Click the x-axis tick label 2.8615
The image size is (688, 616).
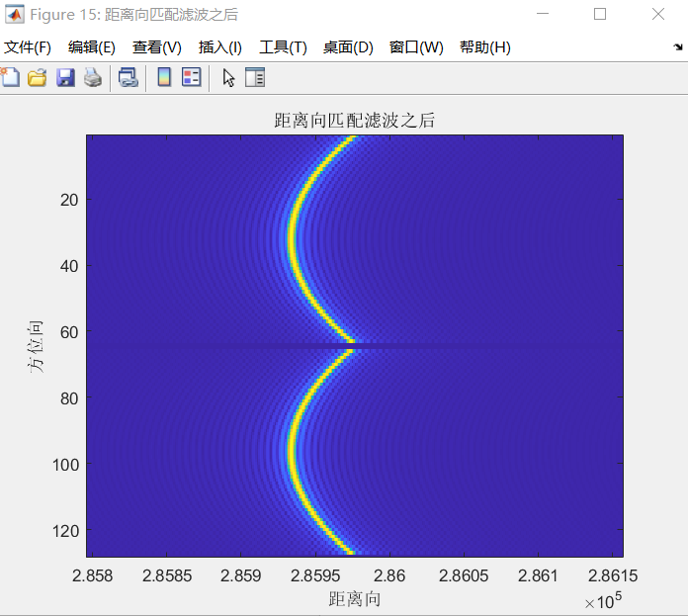pos(613,575)
